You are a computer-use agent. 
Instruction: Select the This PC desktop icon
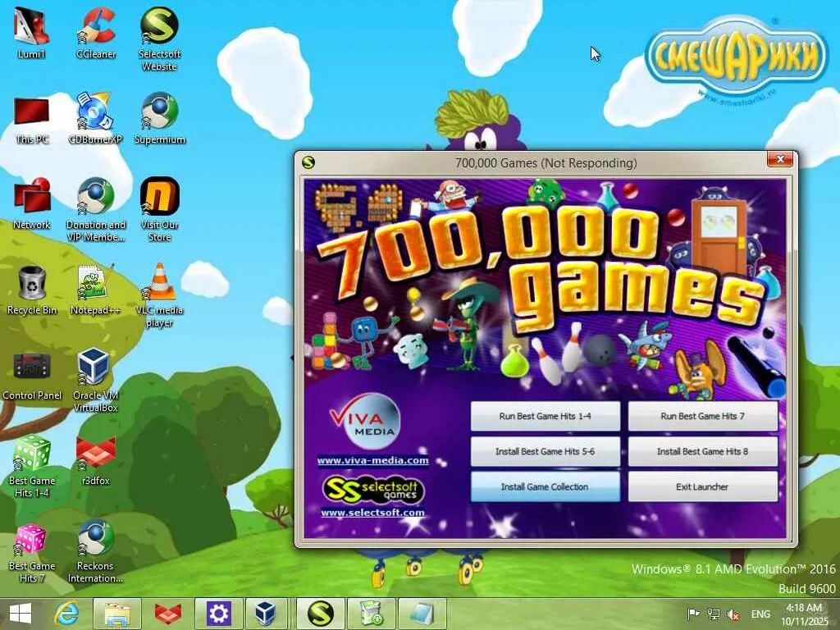[x=32, y=120]
